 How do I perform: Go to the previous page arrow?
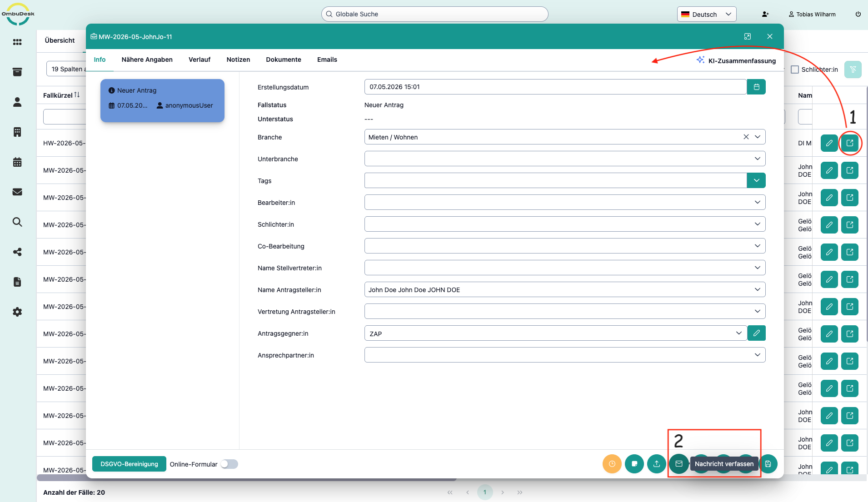click(467, 492)
